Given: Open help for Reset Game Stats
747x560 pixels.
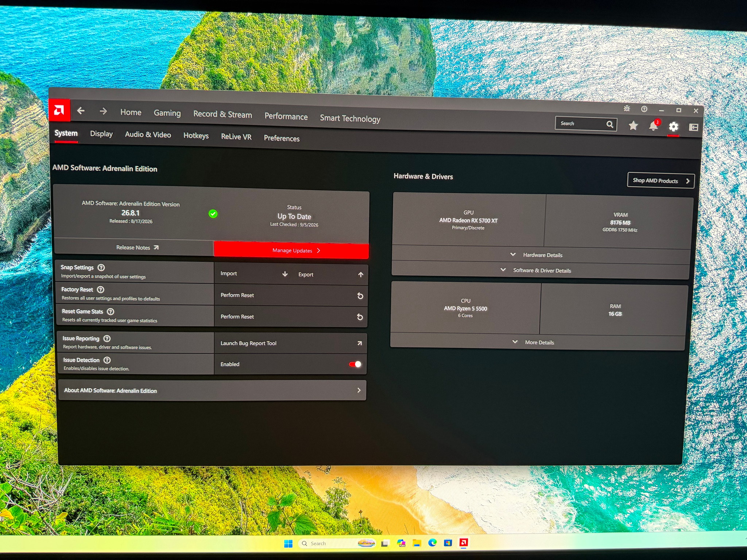Looking at the screenshot, I should [111, 311].
